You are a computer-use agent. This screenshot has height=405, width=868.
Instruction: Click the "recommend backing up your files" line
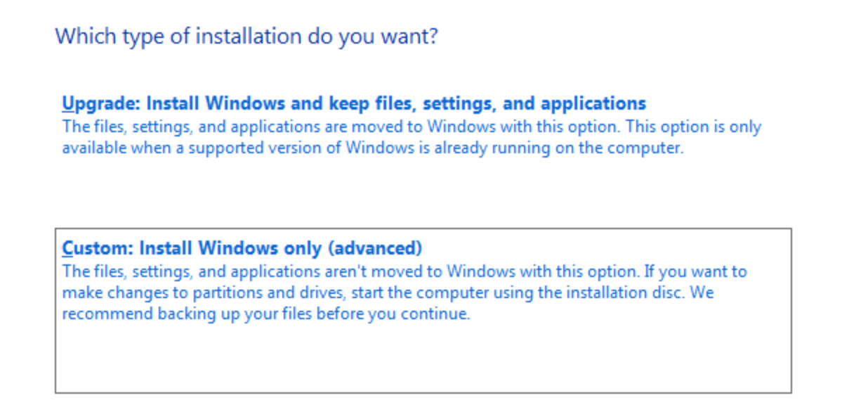[x=265, y=314]
